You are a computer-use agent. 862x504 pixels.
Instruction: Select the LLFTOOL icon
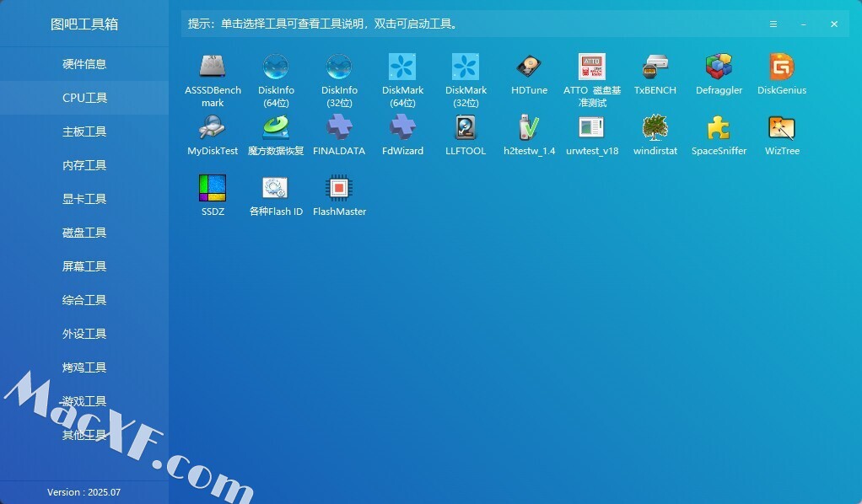coord(466,127)
